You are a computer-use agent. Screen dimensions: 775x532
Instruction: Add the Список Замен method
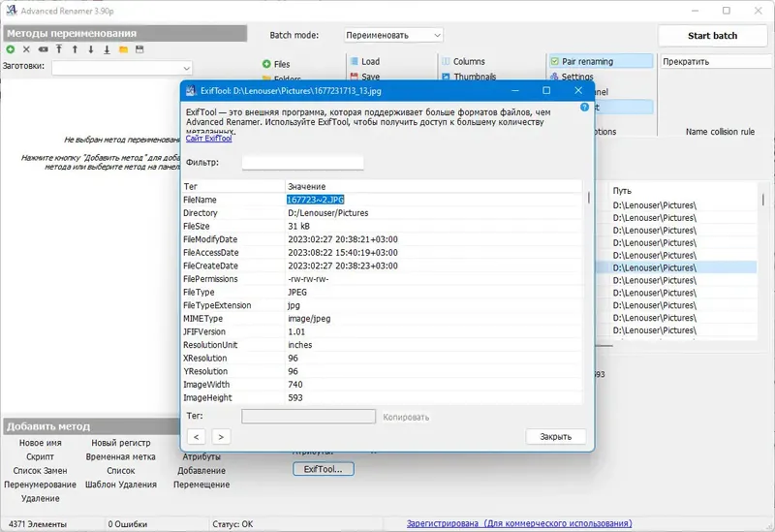(40, 471)
